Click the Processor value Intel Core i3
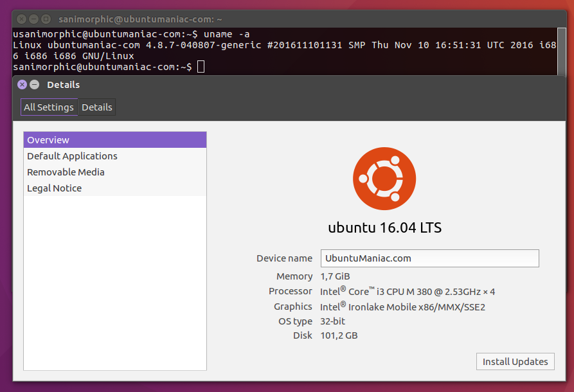The width and height of the screenshot is (574, 392). pos(408,291)
